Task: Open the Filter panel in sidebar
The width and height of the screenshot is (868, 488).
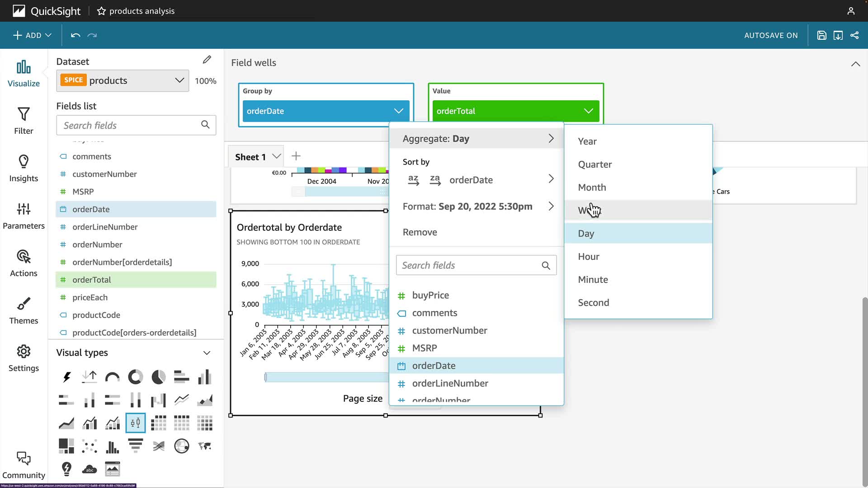Action: pyautogui.click(x=24, y=121)
